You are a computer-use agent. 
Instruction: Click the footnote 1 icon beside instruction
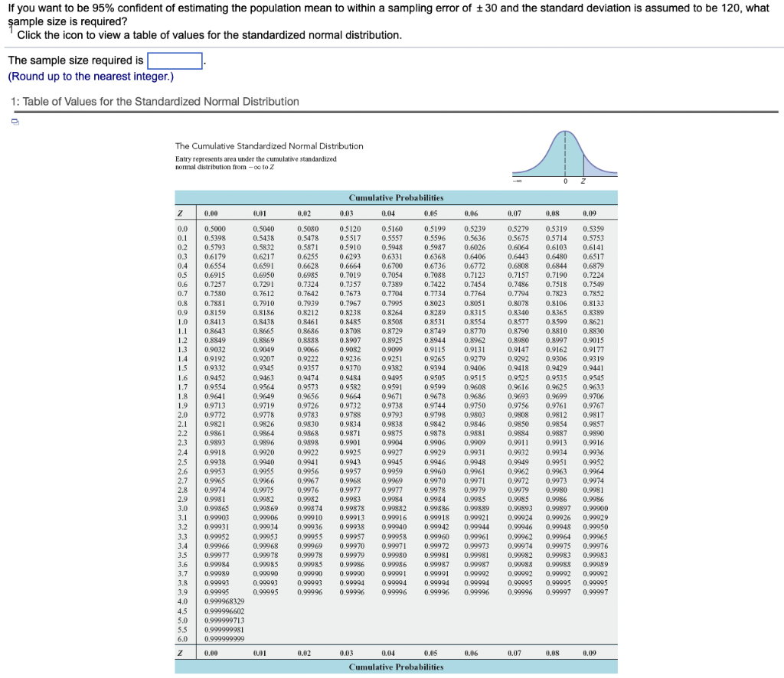(11, 29)
